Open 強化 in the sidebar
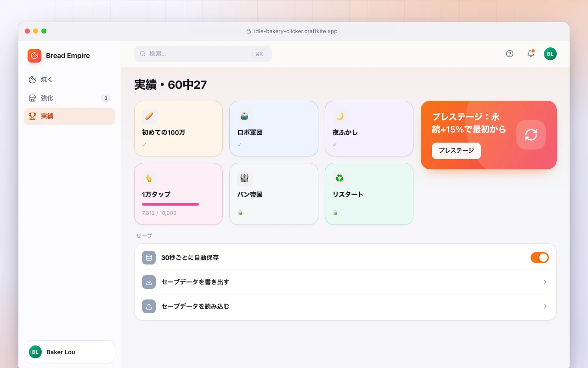This screenshot has height=368, width=588. pyautogui.click(x=69, y=98)
